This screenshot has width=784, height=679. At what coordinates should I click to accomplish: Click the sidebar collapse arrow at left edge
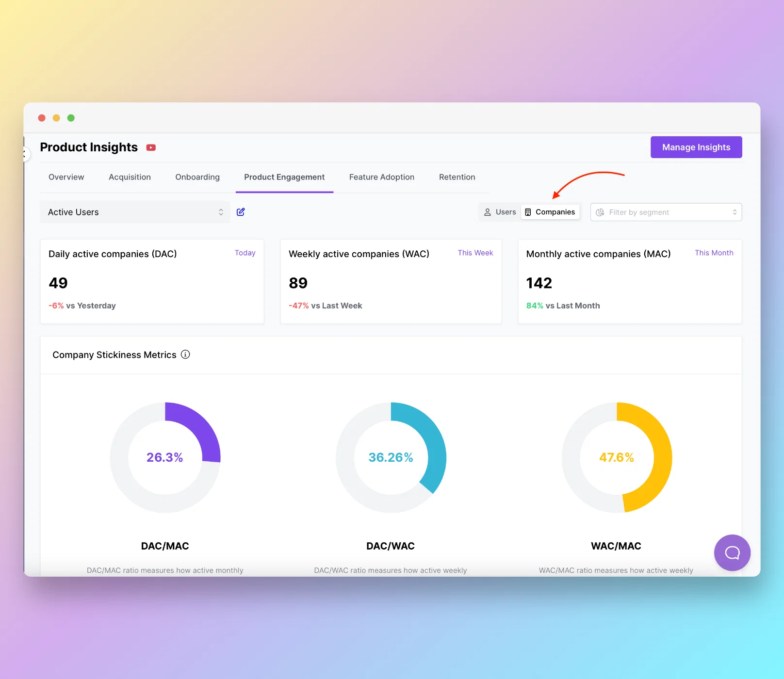pyautogui.click(x=25, y=154)
